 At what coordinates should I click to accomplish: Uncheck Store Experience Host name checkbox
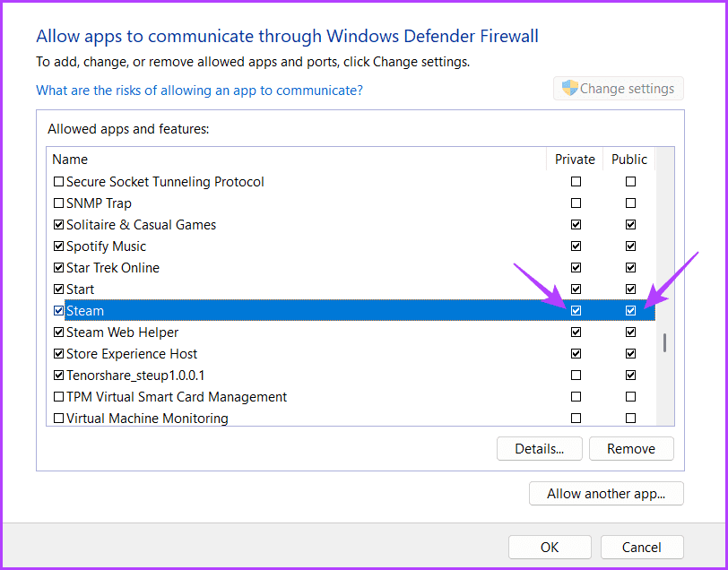[x=58, y=354]
